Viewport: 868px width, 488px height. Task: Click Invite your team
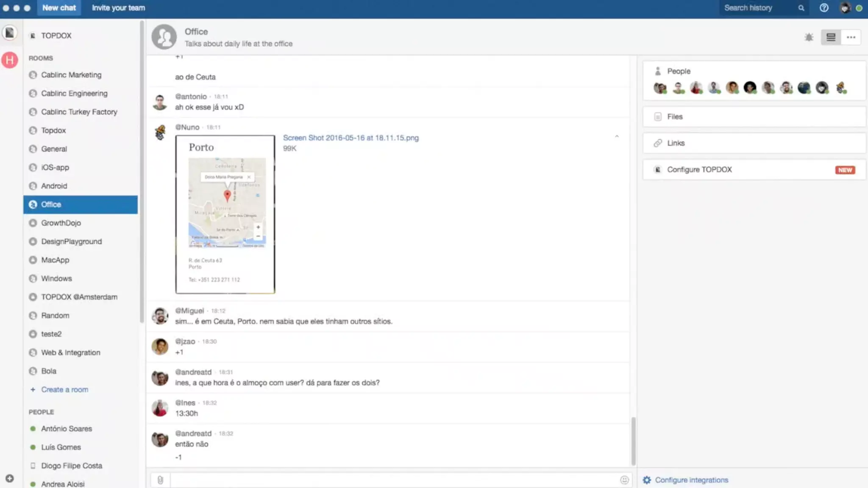pyautogui.click(x=118, y=8)
